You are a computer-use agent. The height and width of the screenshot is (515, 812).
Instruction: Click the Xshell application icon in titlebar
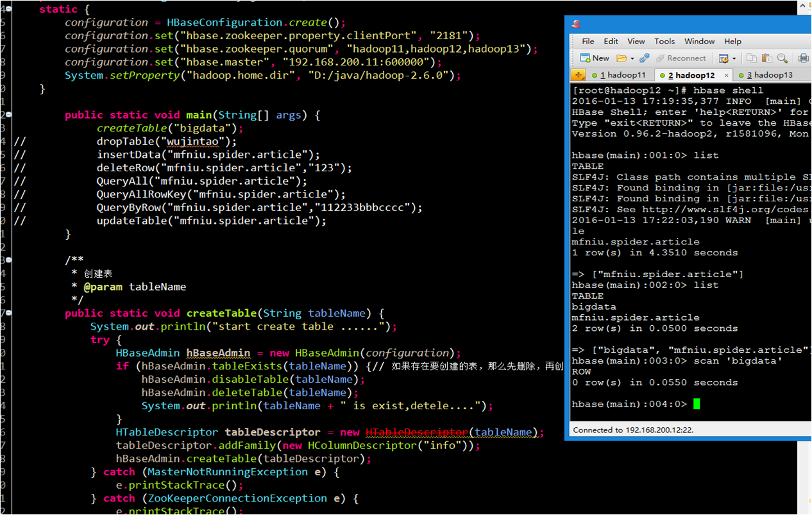[x=575, y=23]
